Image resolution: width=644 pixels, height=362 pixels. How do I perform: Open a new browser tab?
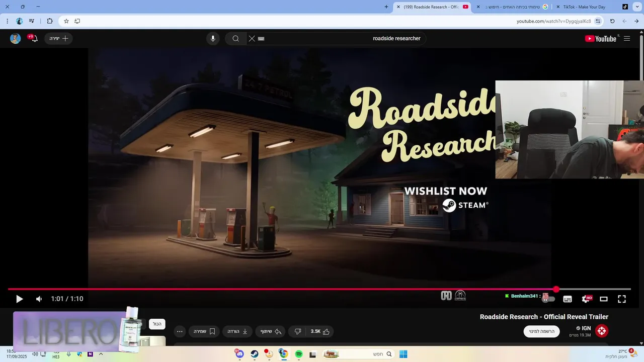point(386,7)
